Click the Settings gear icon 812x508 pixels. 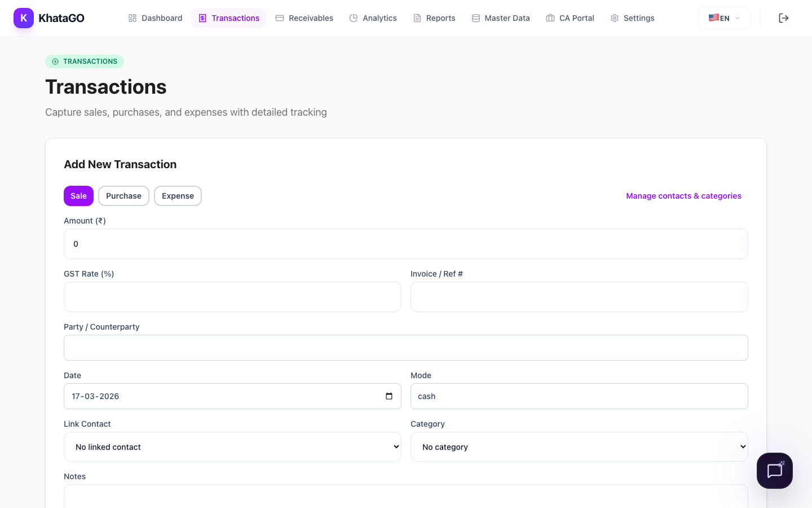(614, 17)
